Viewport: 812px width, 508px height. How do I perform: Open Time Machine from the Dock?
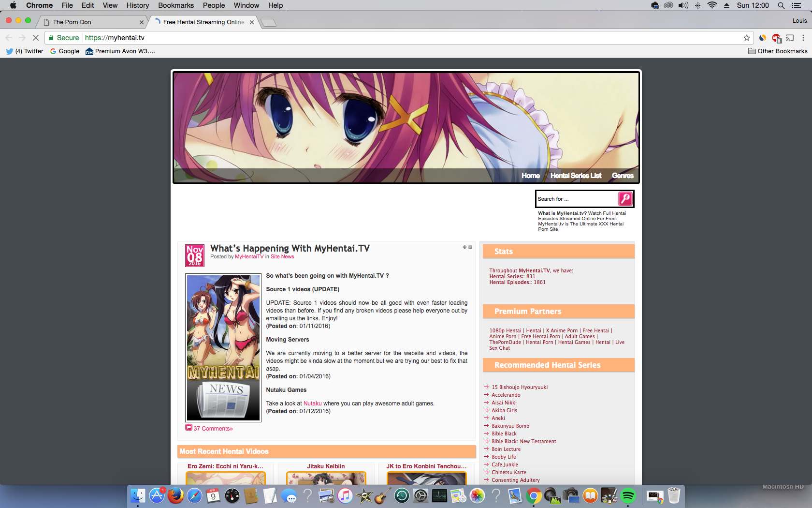point(402,495)
